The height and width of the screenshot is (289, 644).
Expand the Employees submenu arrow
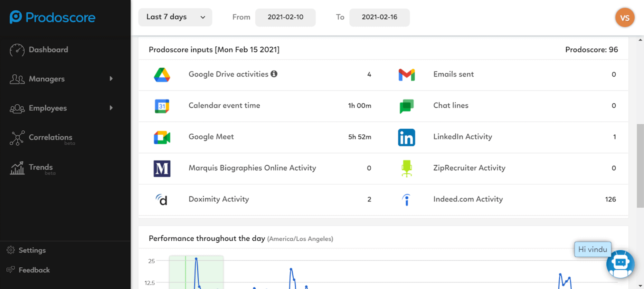(111, 108)
